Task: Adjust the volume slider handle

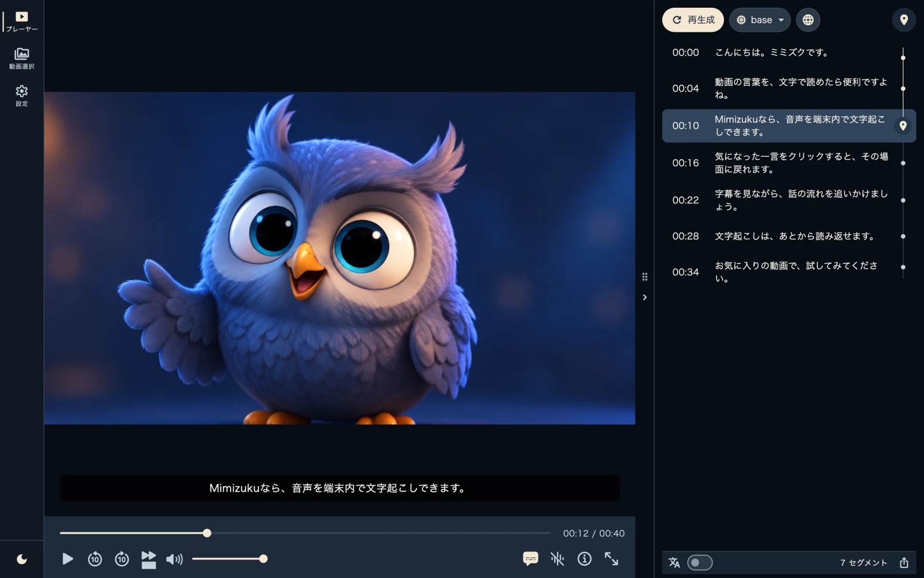Action: [x=263, y=559]
